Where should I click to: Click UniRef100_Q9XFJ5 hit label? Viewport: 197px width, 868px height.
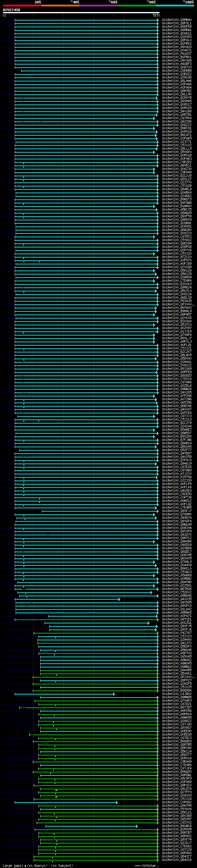pyautogui.click(x=177, y=626)
